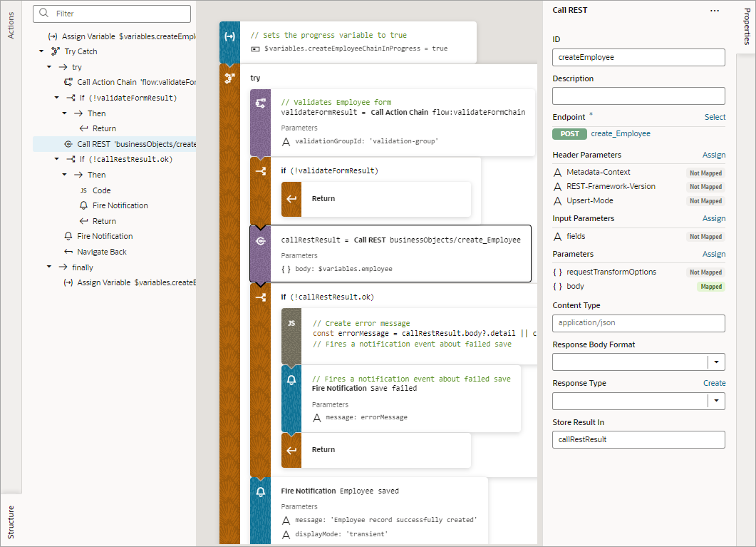Click the Content Type application/json field
This screenshot has height=547, width=756.
point(638,323)
